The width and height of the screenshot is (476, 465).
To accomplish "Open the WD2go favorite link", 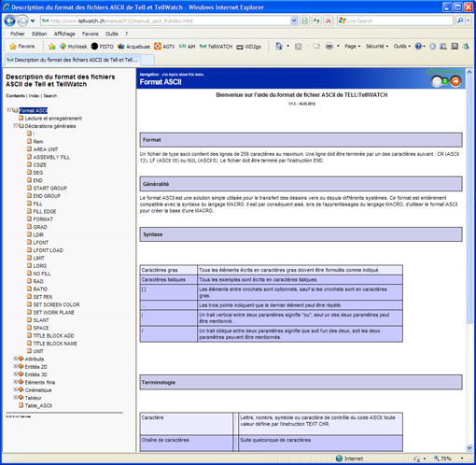I will point(249,47).
